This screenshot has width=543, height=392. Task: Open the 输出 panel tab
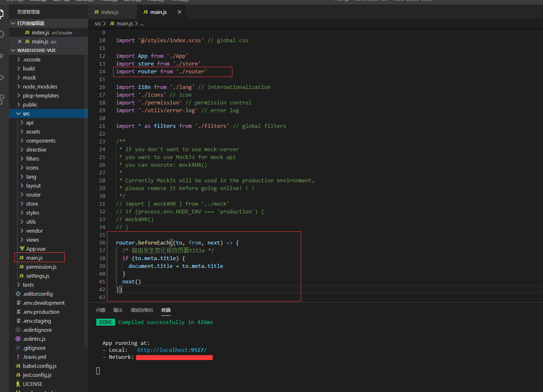118,310
